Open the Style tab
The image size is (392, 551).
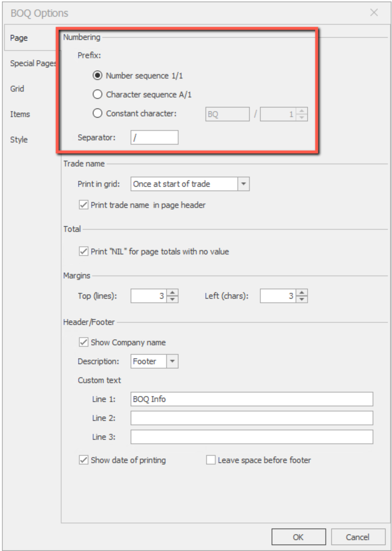(19, 140)
